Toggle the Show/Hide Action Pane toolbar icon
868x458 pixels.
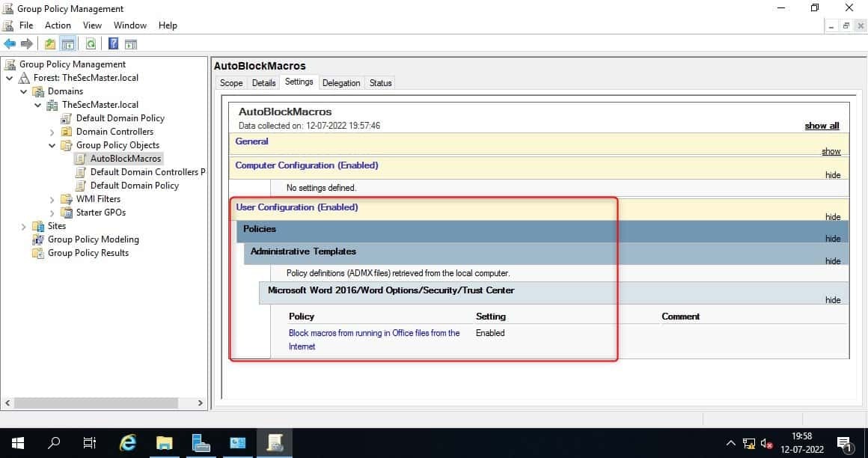click(131, 43)
